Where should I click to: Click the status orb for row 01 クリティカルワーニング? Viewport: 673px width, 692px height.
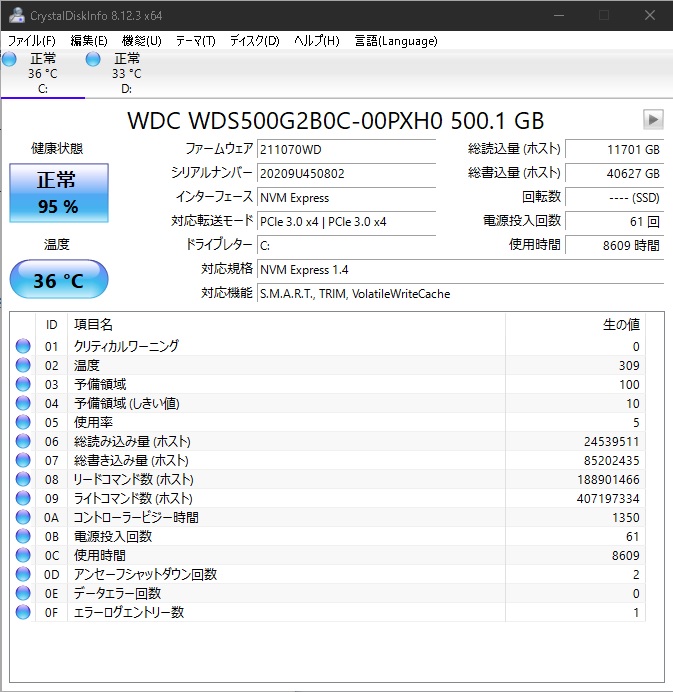click(23, 346)
